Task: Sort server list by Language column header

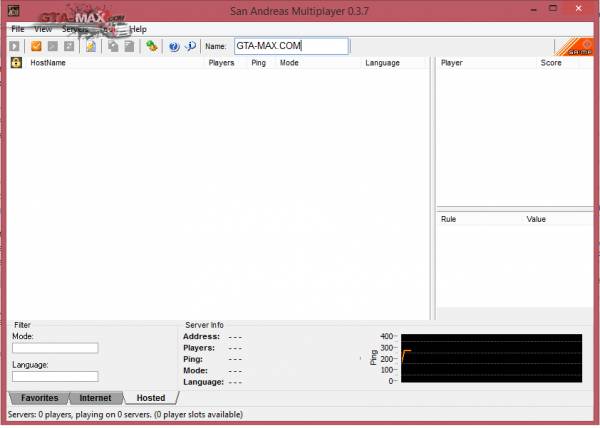Action: (x=382, y=63)
